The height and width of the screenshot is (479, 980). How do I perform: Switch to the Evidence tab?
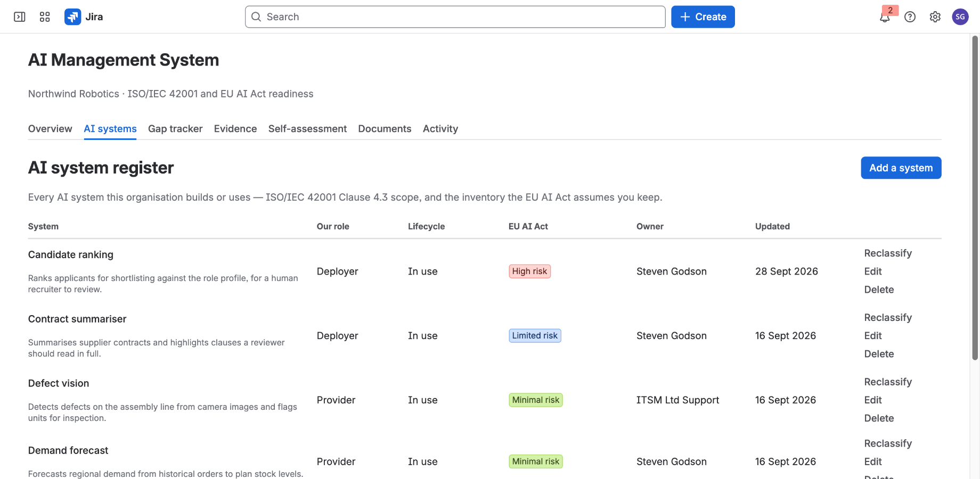tap(235, 129)
